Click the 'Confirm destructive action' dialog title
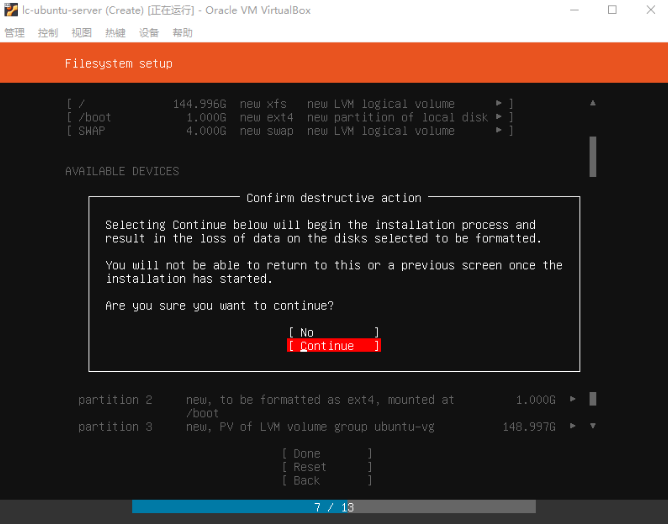The height and width of the screenshot is (524, 668). [334, 198]
